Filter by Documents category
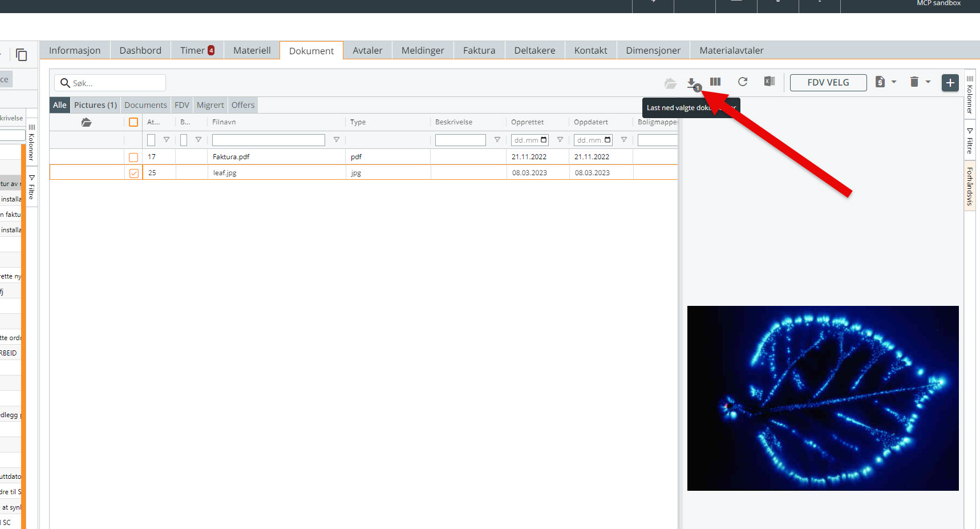Image resolution: width=980 pixels, height=529 pixels. pyautogui.click(x=145, y=105)
